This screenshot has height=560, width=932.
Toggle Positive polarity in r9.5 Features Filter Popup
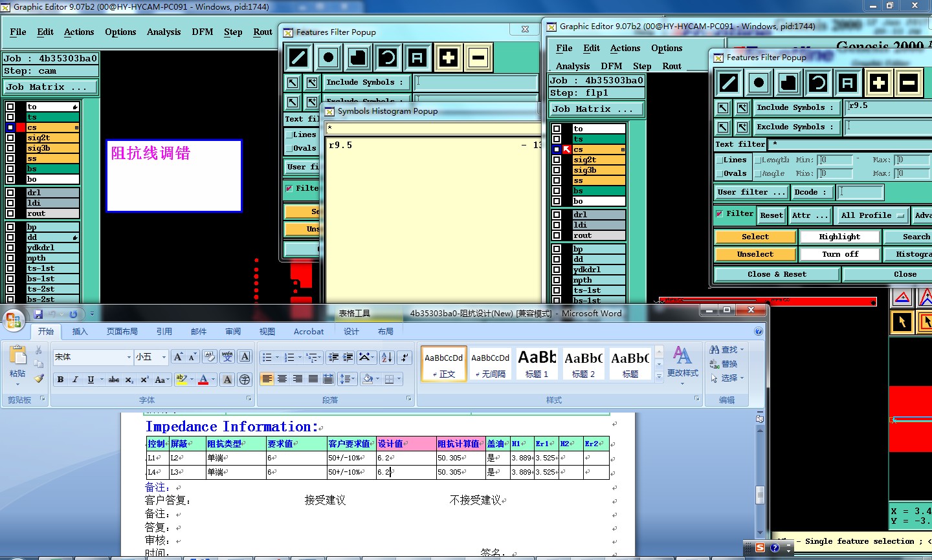point(878,83)
